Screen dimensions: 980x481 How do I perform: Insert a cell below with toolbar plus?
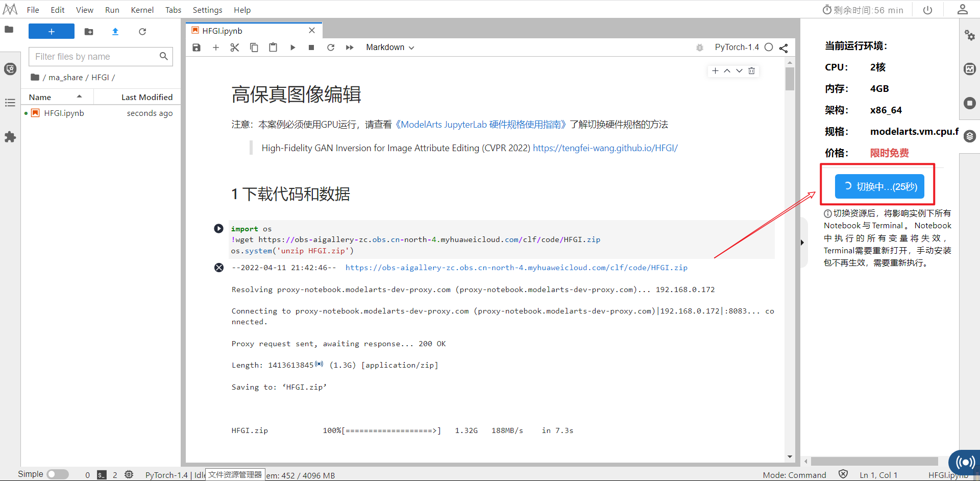point(216,47)
